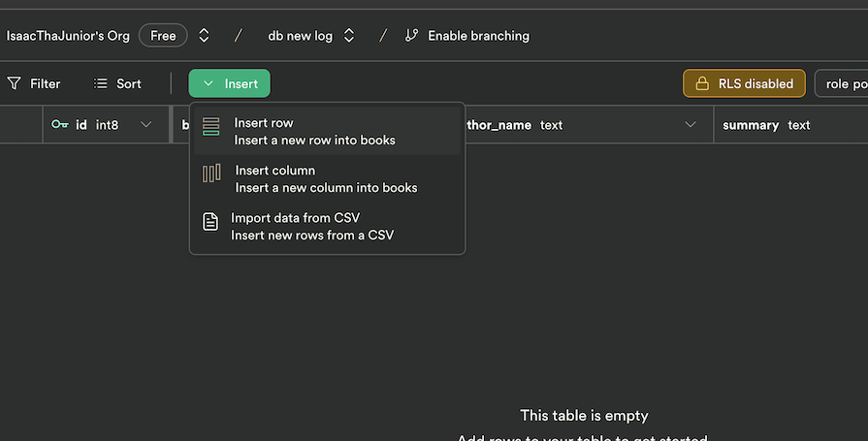Click the primary key icon beside id
This screenshot has width=868, height=441.
60,125
